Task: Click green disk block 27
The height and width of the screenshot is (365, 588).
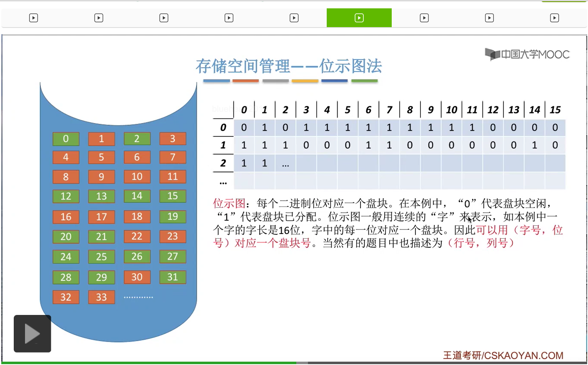Action: click(173, 257)
